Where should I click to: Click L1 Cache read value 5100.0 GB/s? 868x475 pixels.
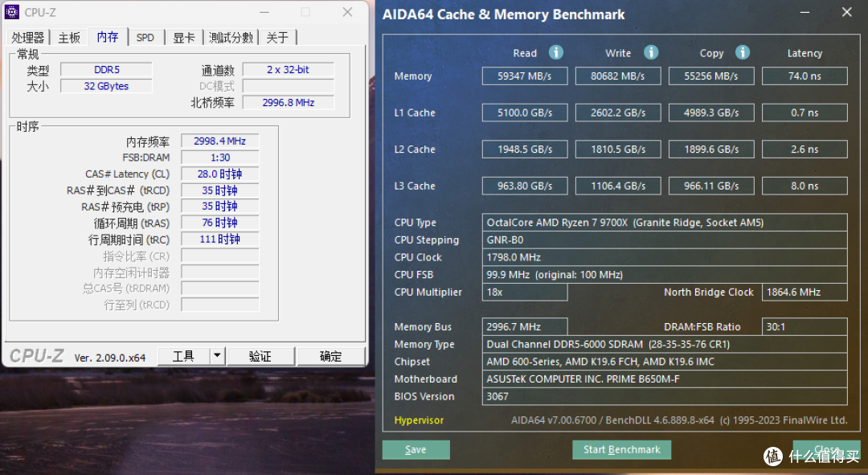click(x=525, y=113)
